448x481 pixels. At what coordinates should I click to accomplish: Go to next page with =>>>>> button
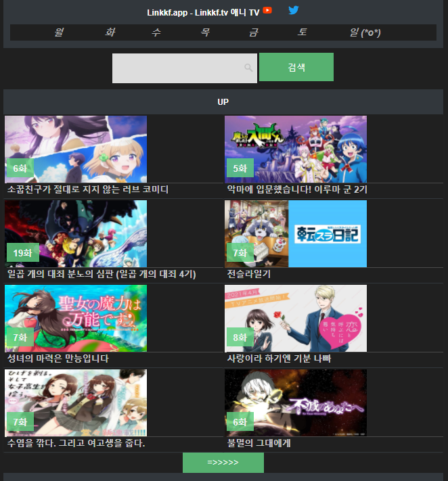click(x=223, y=462)
